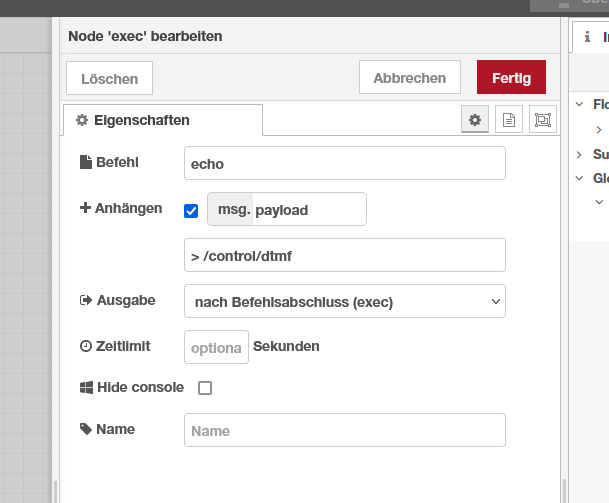Viewport: 609px width, 503px height.
Task: Open the node description document icon
Action: tap(509, 120)
